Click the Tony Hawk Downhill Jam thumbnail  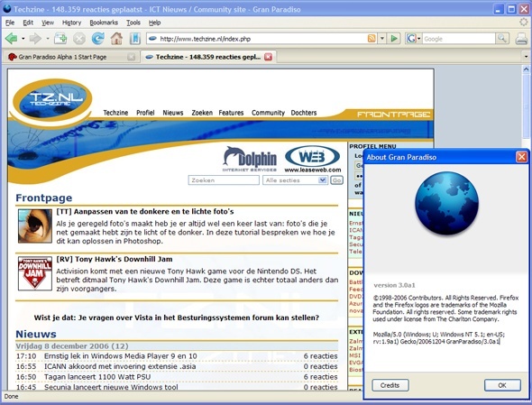coord(35,273)
